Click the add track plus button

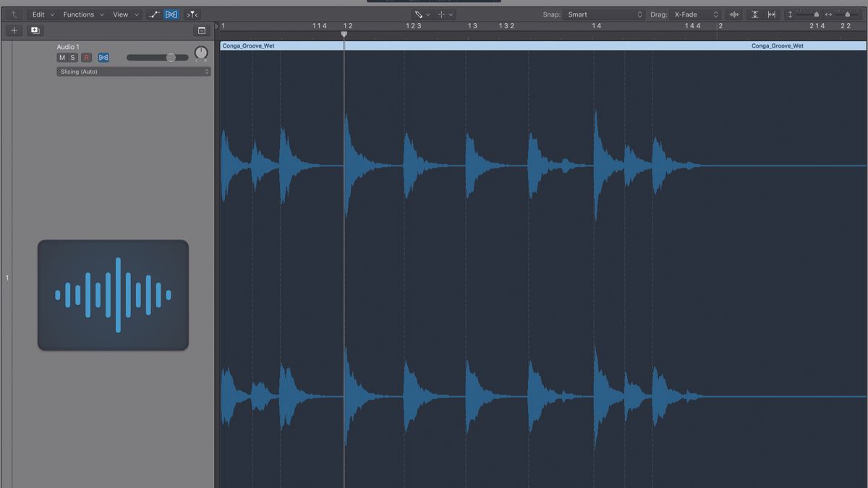click(13, 30)
